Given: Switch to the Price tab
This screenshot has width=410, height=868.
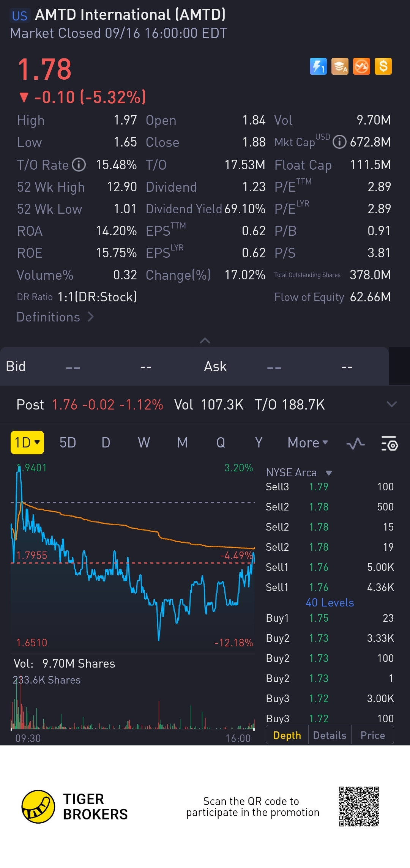Looking at the screenshot, I should click(372, 735).
